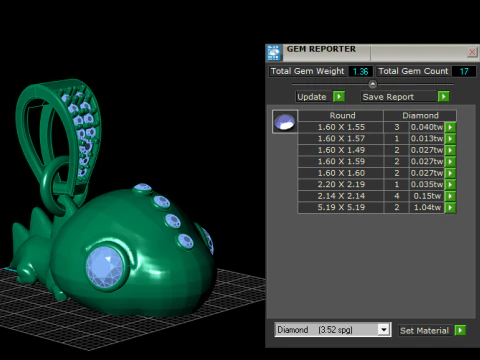Click green arrow for 2.14 X 2.14 row
Image resolution: width=480 pixels, height=360 pixels.
tap(450, 196)
